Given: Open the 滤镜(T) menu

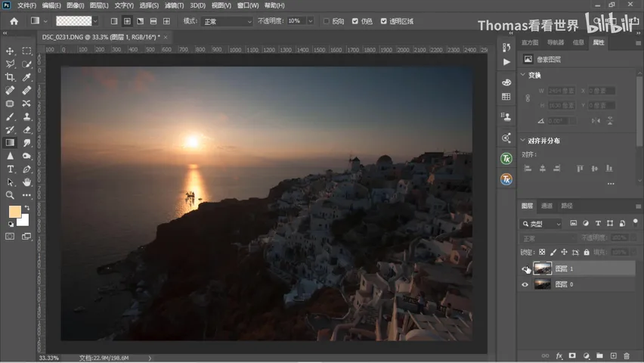Looking at the screenshot, I should point(174,5).
